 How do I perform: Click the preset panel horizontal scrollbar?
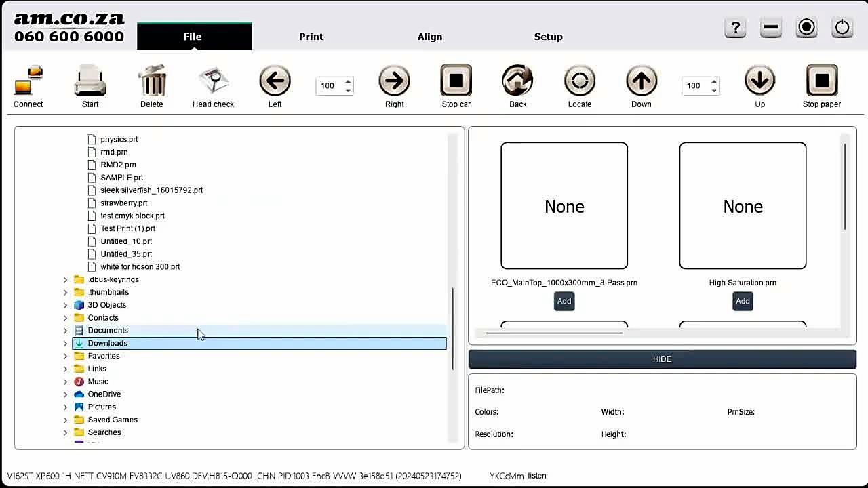[x=554, y=333]
